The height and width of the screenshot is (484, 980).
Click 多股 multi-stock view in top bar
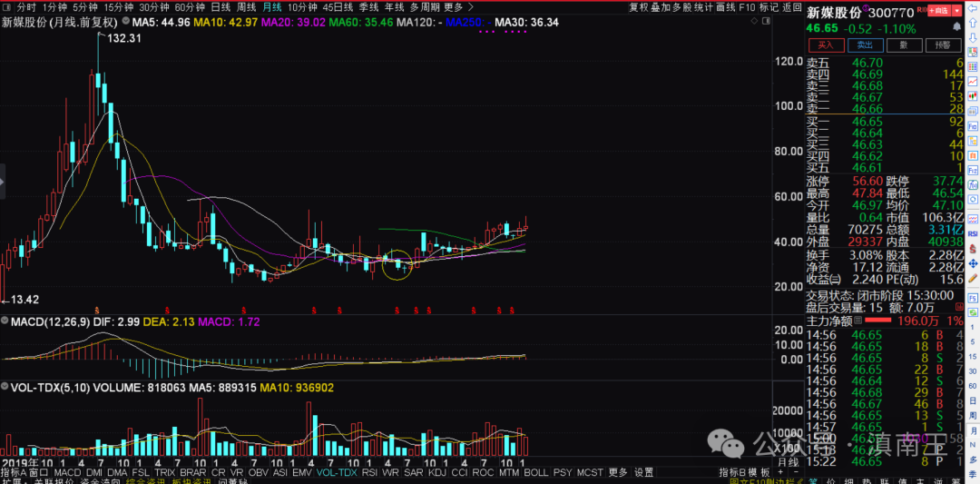tap(682, 7)
